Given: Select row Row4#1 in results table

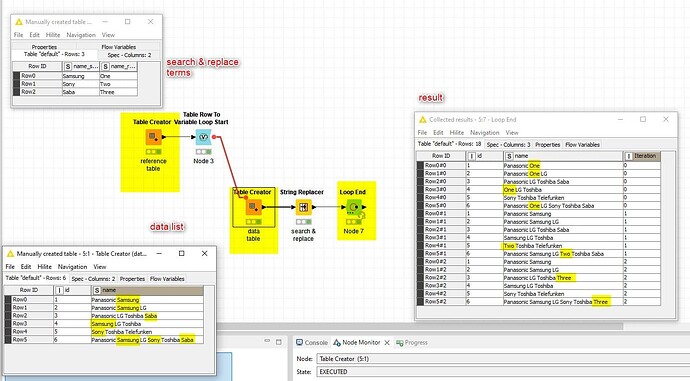Looking at the screenshot, I should pyautogui.click(x=539, y=245).
